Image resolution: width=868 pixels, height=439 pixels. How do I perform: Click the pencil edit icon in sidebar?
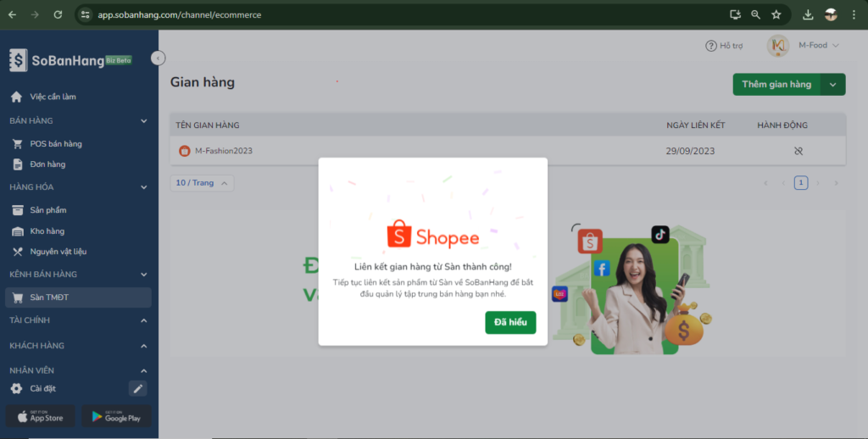coord(138,389)
